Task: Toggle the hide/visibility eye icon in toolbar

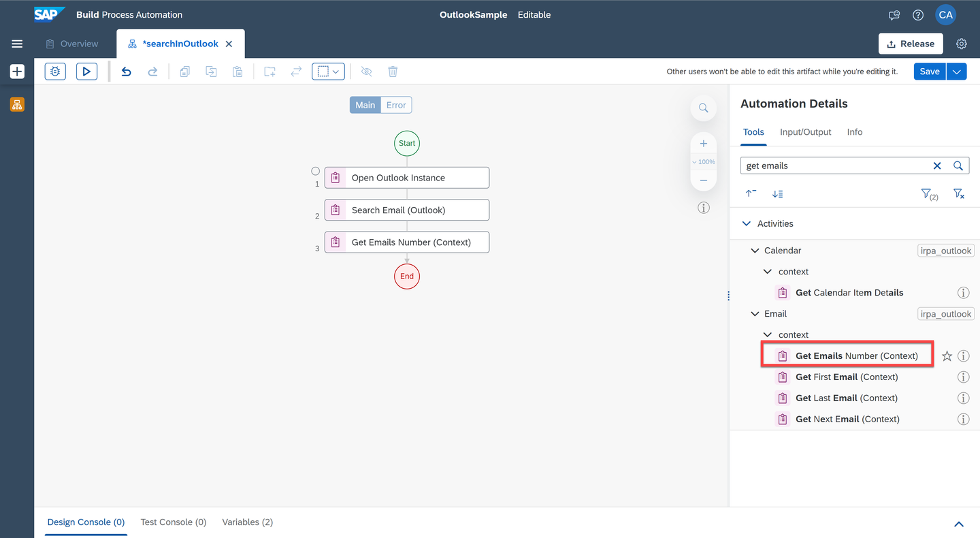Action: click(x=366, y=71)
